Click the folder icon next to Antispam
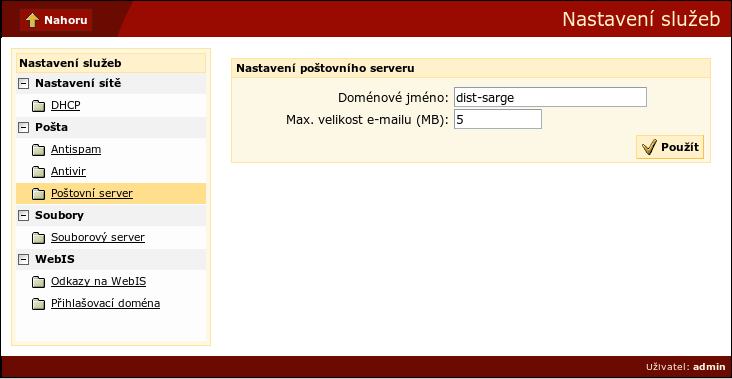The width and height of the screenshot is (732, 379). (39, 150)
